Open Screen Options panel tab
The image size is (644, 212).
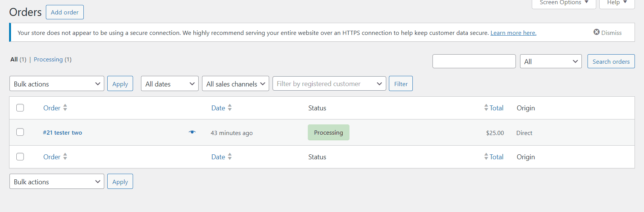pos(564,3)
